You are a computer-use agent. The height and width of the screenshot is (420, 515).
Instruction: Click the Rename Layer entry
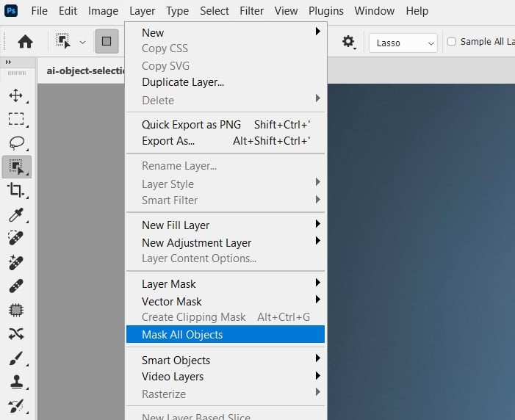pyautogui.click(x=226, y=166)
